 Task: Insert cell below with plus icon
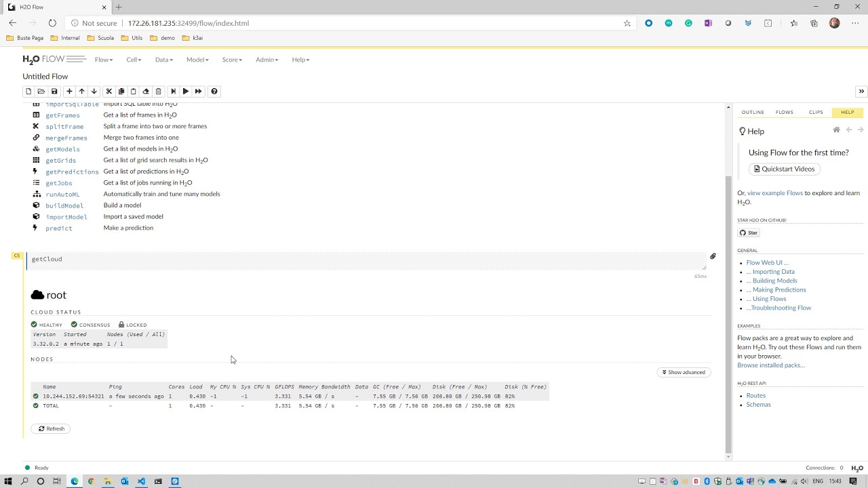[69, 91]
